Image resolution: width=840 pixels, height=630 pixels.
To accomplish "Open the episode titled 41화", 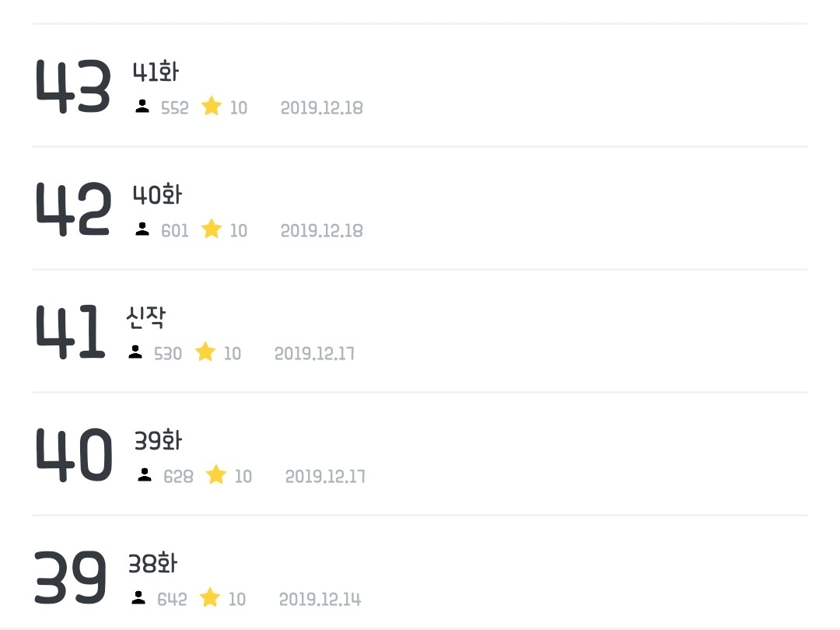I will pyautogui.click(x=156, y=72).
